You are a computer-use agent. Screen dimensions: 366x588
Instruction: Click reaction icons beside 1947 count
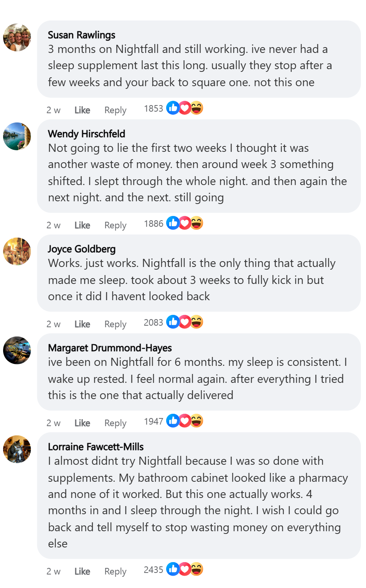tap(185, 421)
